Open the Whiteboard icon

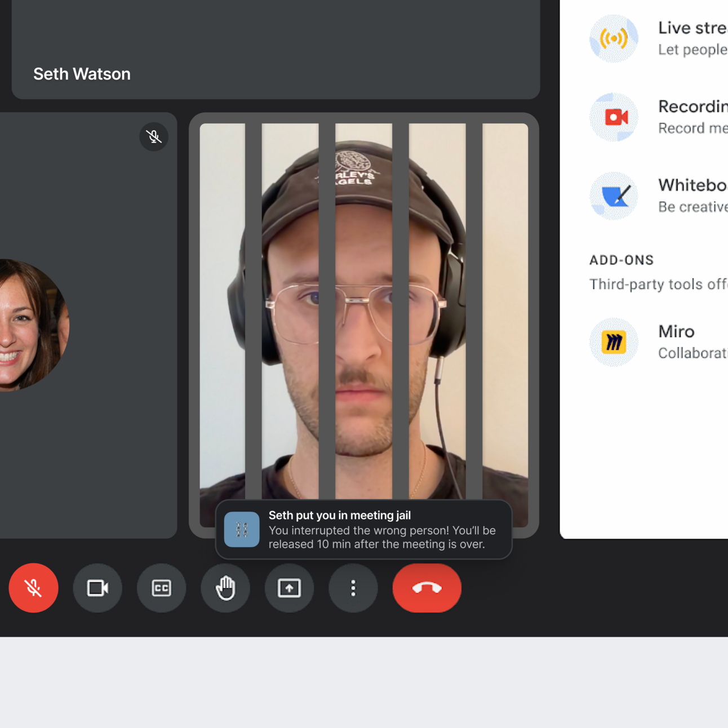[x=614, y=196]
